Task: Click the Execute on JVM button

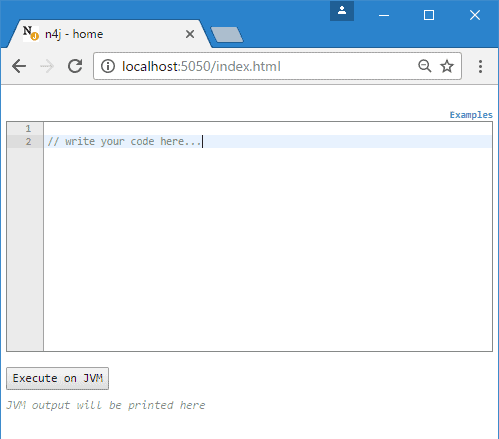Action: click(57, 378)
